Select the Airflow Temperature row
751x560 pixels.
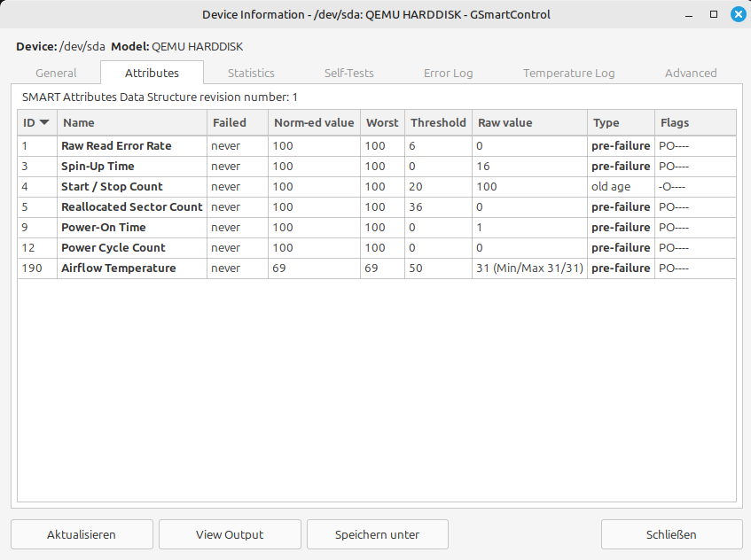tap(377, 268)
